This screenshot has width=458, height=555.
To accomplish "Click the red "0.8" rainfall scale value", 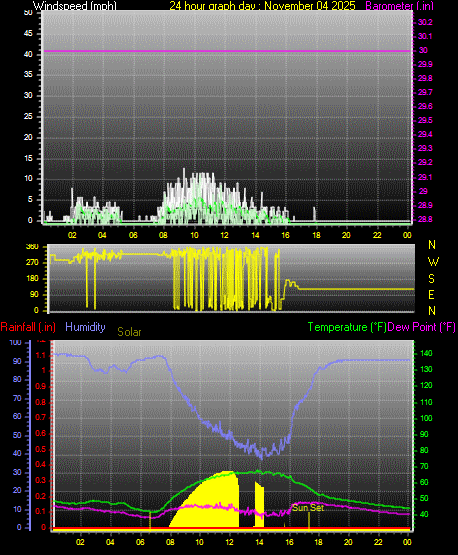I will (41, 402).
